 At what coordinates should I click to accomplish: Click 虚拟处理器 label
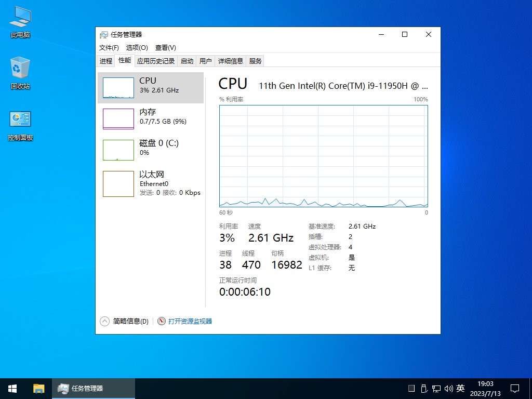tap(325, 247)
